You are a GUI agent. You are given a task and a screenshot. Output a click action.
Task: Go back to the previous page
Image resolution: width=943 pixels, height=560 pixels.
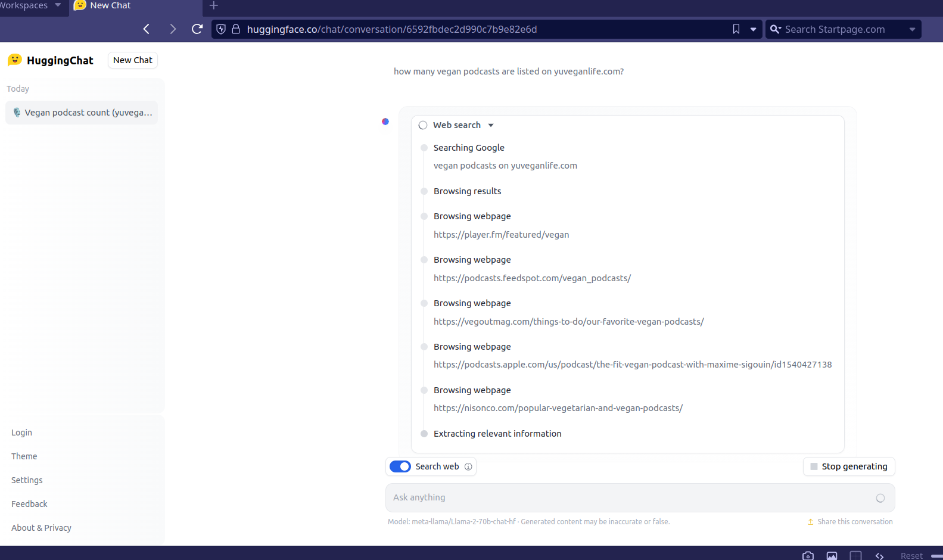point(146,29)
